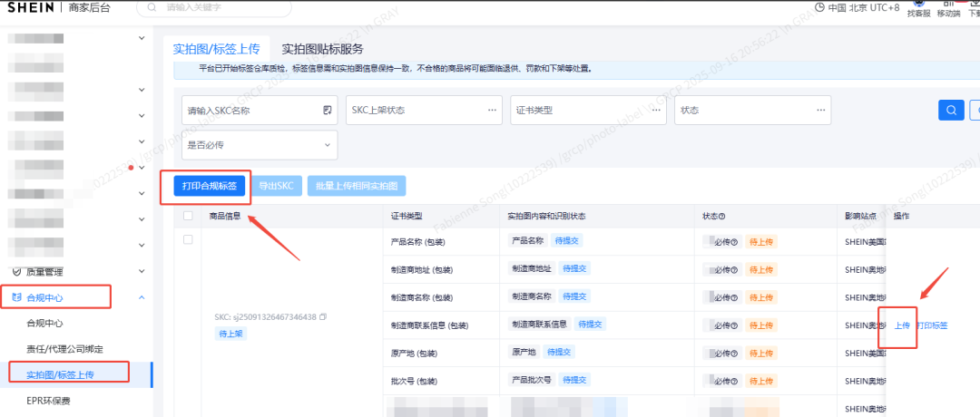
Task: Click 必传 help icon in 批次号 (包装) row
Action: tap(734, 380)
